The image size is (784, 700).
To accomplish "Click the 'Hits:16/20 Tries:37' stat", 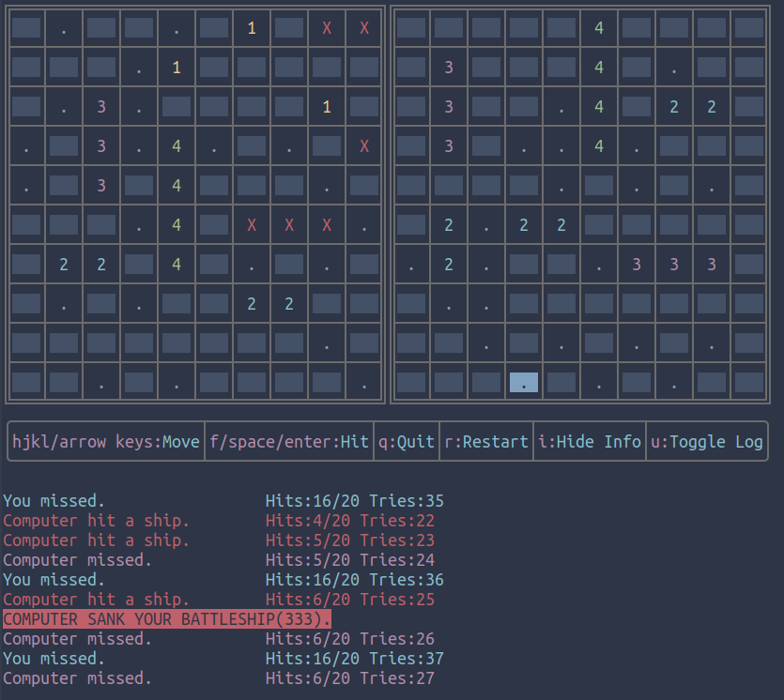I will [354, 659].
